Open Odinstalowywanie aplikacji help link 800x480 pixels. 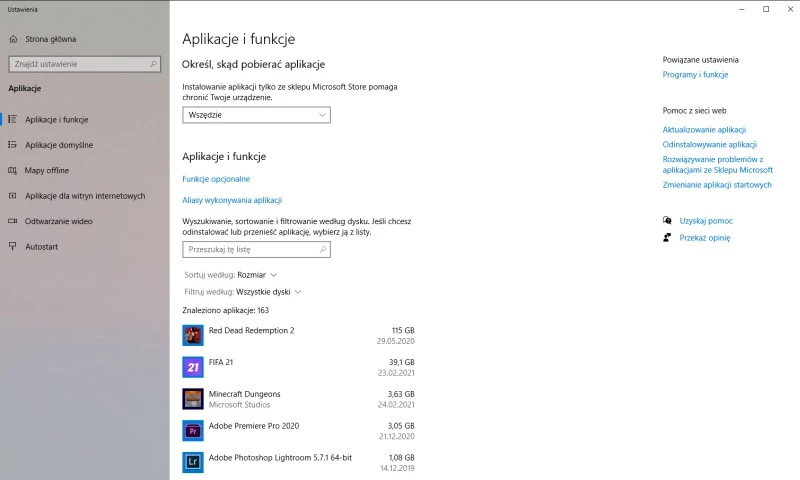pos(709,144)
